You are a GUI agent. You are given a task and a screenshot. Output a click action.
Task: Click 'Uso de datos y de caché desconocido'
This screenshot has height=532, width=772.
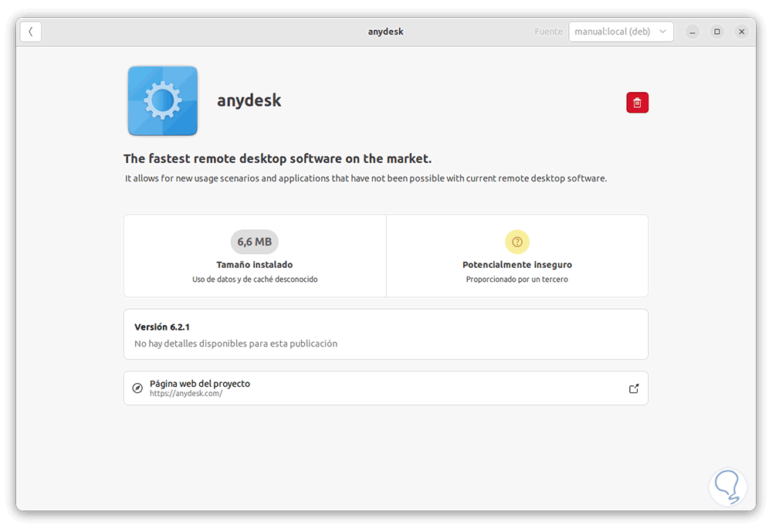tap(255, 280)
